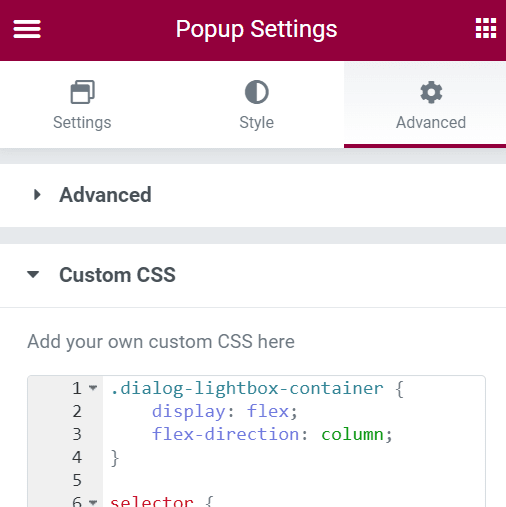
Task: Click line number 3 in the gutter
Action: click(77, 434)
